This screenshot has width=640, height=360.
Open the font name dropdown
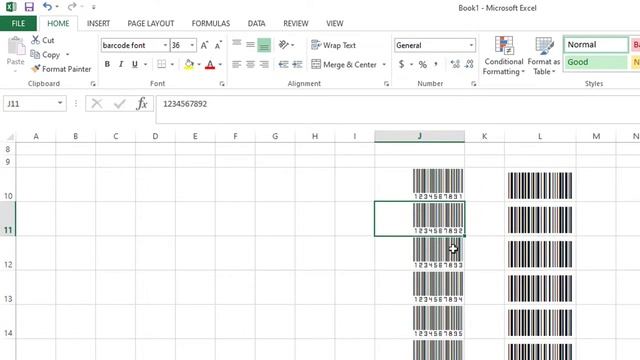[x=165, y=45]
